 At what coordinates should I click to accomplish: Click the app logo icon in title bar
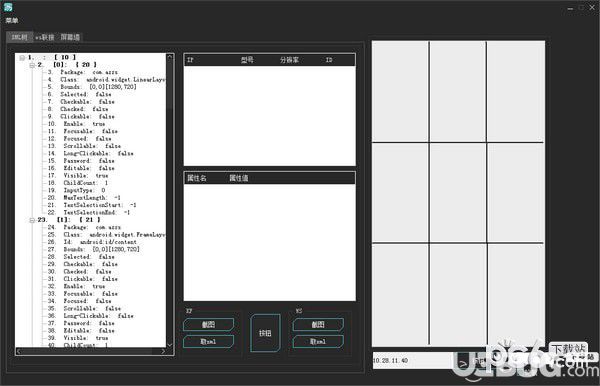point(8,7)
